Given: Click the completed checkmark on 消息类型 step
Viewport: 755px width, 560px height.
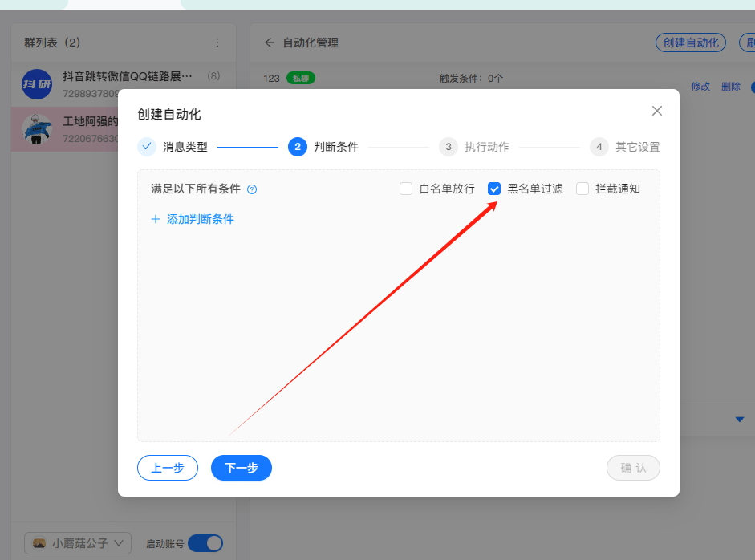Looking at the screenshot, I should point(147,146).
